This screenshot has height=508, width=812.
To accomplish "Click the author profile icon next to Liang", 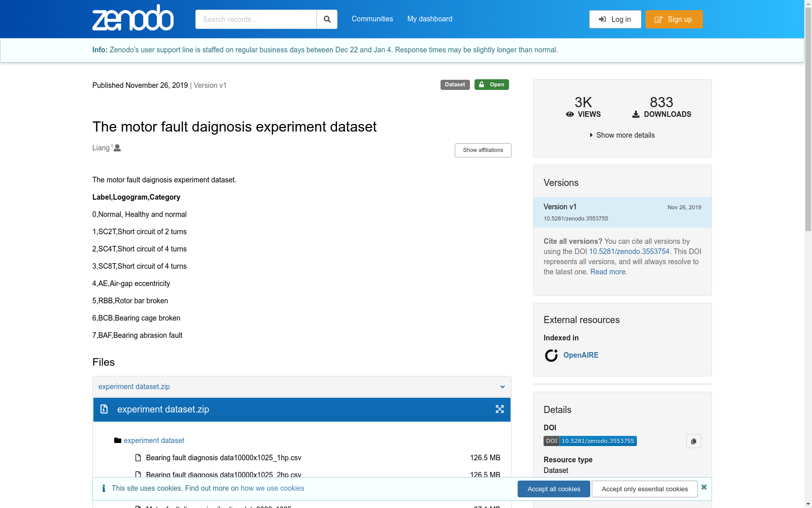I will point(117,148).
